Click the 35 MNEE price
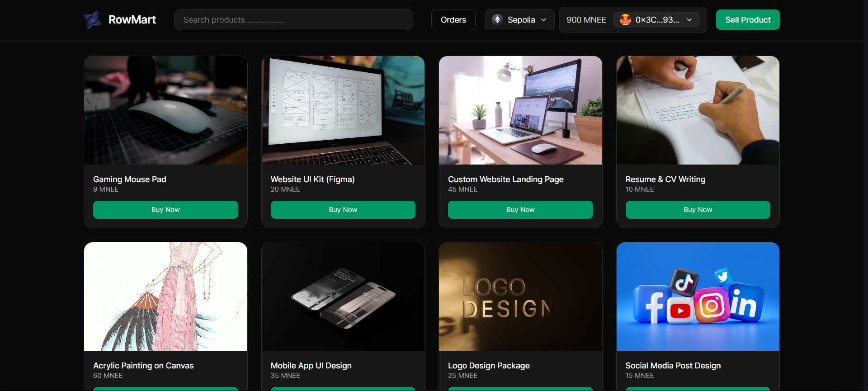The height and width of the screenshot is (391, 868). point(285,376)
